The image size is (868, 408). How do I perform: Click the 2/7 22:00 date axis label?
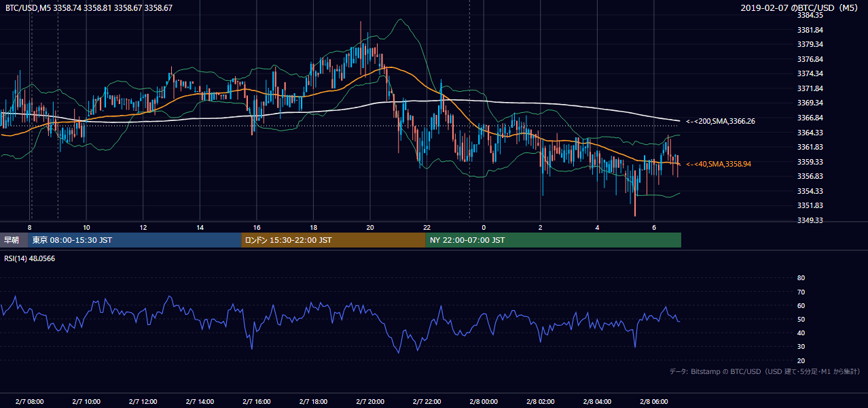427,401
